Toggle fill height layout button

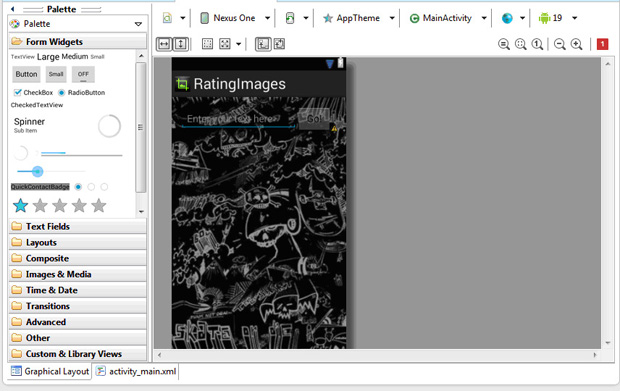click(x=181, y=44)
